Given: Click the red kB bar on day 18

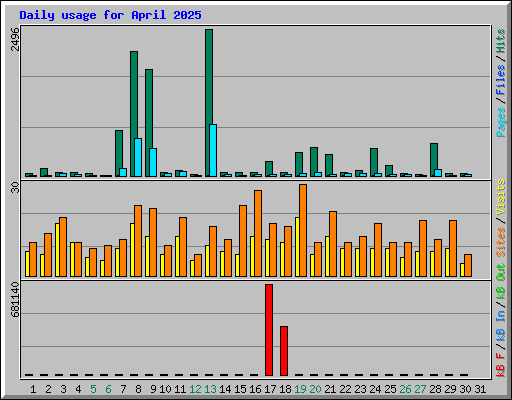Looking at the screenshot, I should click(284, 351).
